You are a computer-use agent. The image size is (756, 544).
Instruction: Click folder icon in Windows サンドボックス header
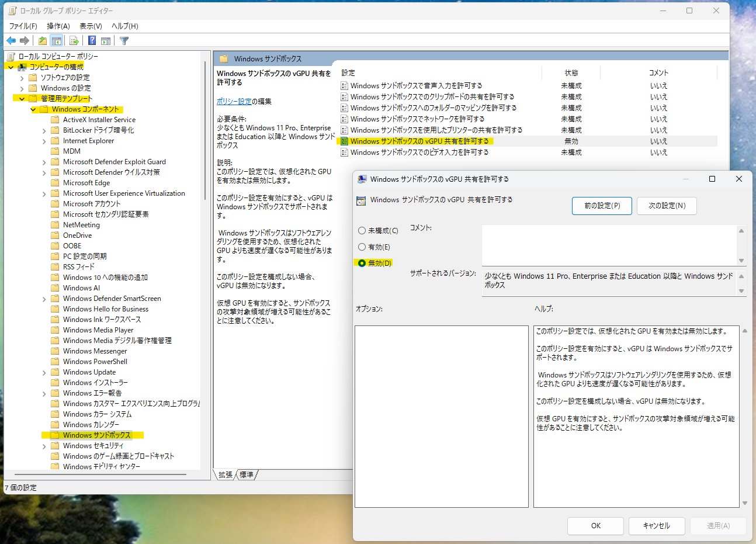tap(224, 59)
